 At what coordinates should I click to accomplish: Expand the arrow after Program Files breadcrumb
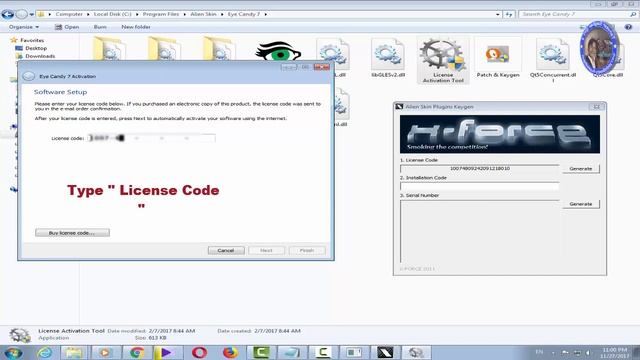point(184,14)
